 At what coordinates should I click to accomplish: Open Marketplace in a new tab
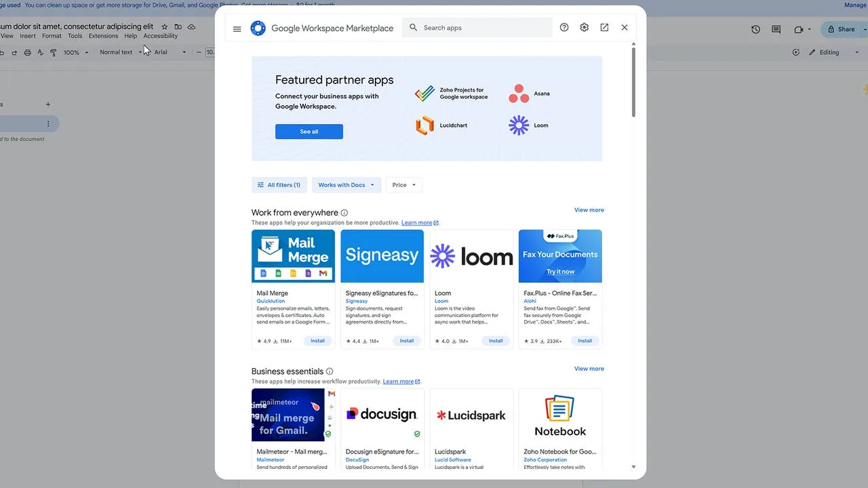tap(604, 28)
